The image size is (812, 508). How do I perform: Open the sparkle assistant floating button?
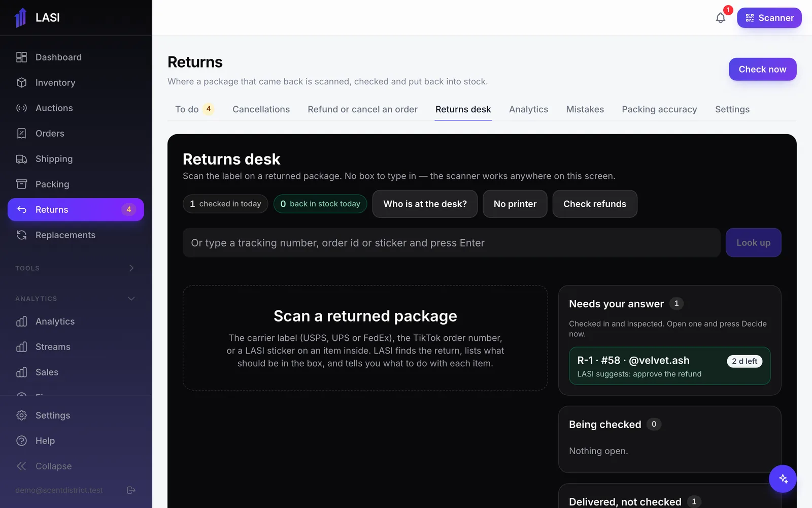coord(783,479)
